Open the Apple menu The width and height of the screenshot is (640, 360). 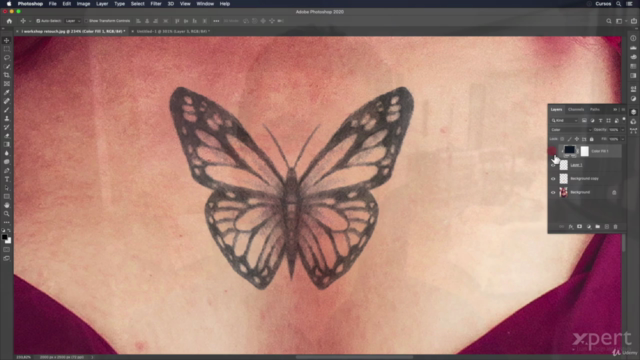(x=9, y=4)
